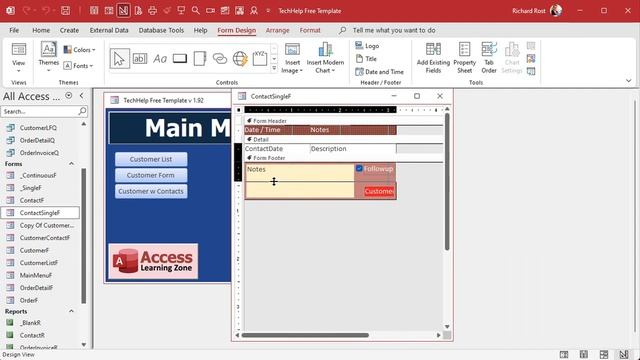Image resolution: width=640 pixels, height=360 pixels.
Task: Collapse the Reports group in navigation pane
Action: (x=71, y=311)
